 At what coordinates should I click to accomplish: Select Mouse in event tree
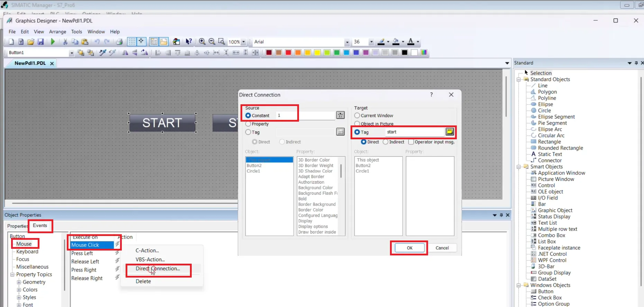click(x=24, y=244)
